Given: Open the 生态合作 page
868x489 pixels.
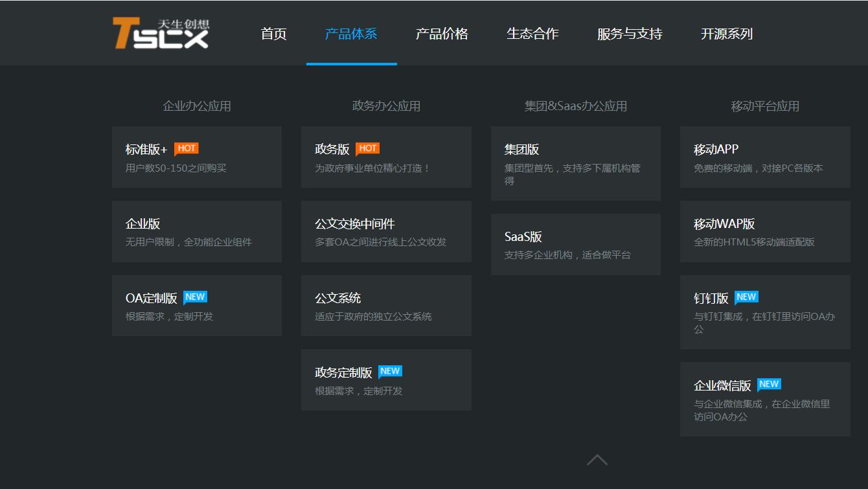Looking at the screenshot, I should click(532, 34).
